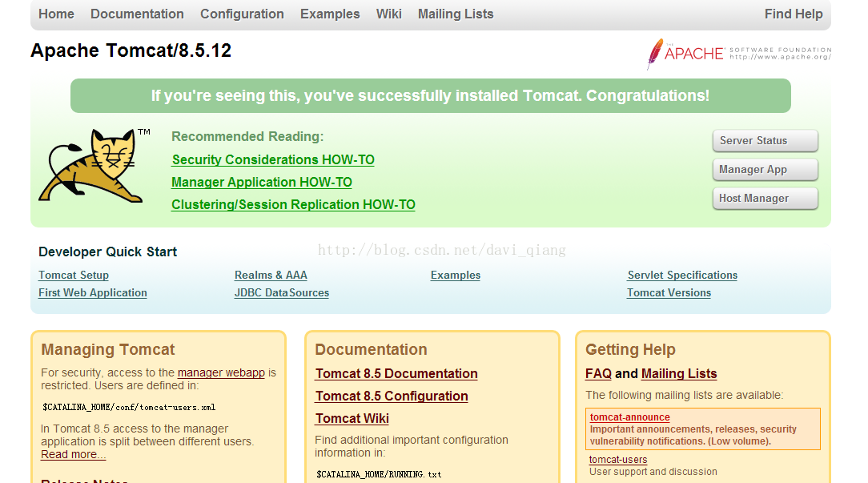Click the tomcat-announce mailing list link
The image size is (868, 483).
[x=629, y=417]
